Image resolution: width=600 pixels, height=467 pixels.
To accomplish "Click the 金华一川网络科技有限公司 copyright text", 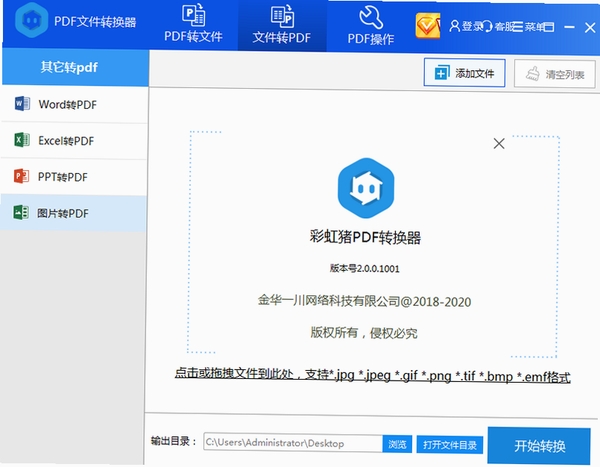I will tap(364, 301).
